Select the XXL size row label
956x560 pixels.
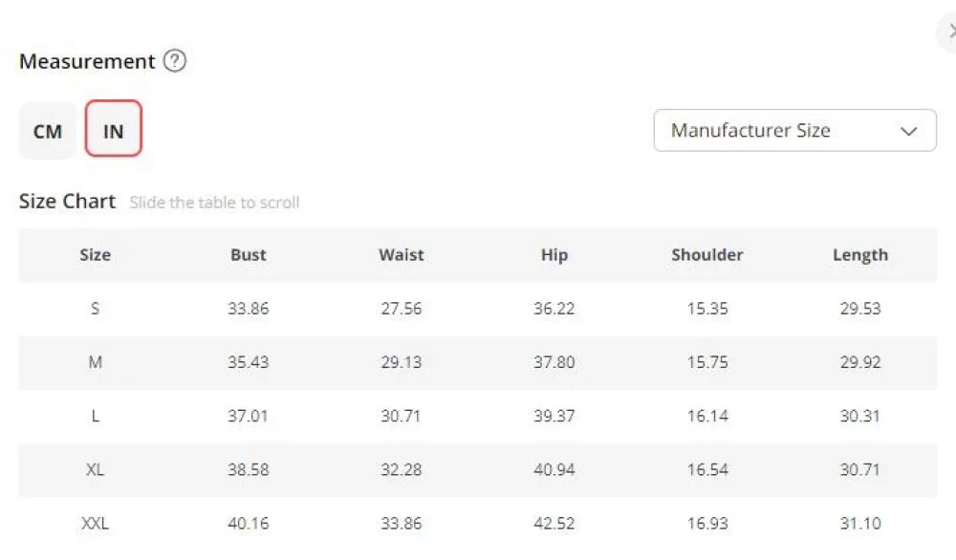(95, 523)
